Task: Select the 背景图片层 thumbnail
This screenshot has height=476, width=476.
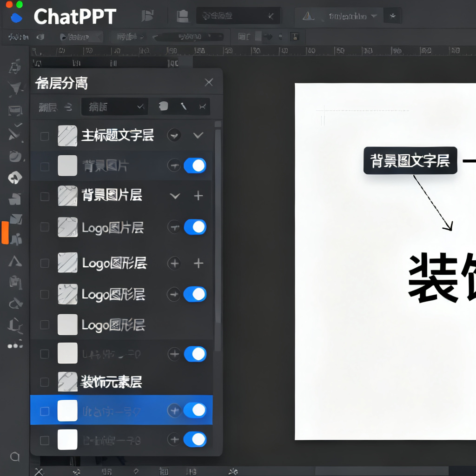Action: tap(67, 196)
